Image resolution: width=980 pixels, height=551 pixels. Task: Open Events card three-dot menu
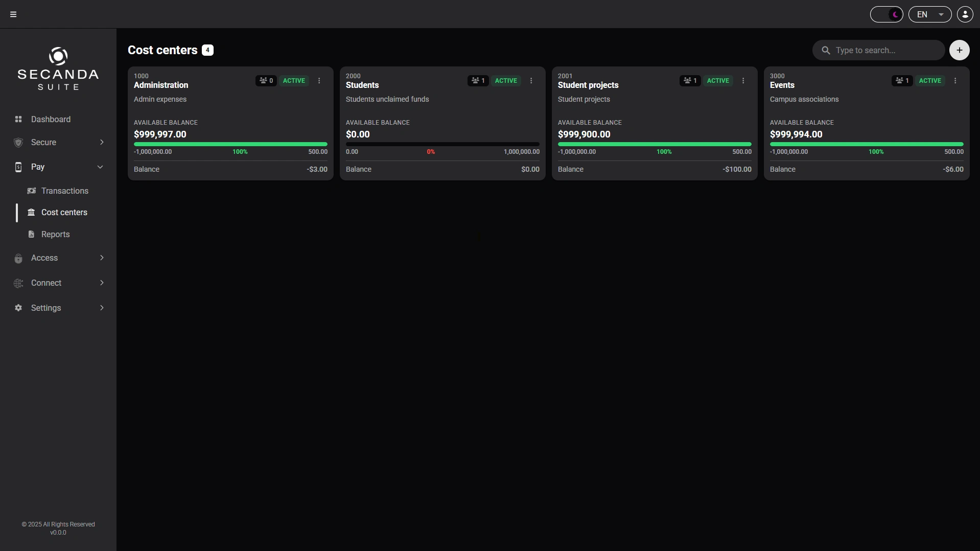pyautogui.click(x=955, y=81)
